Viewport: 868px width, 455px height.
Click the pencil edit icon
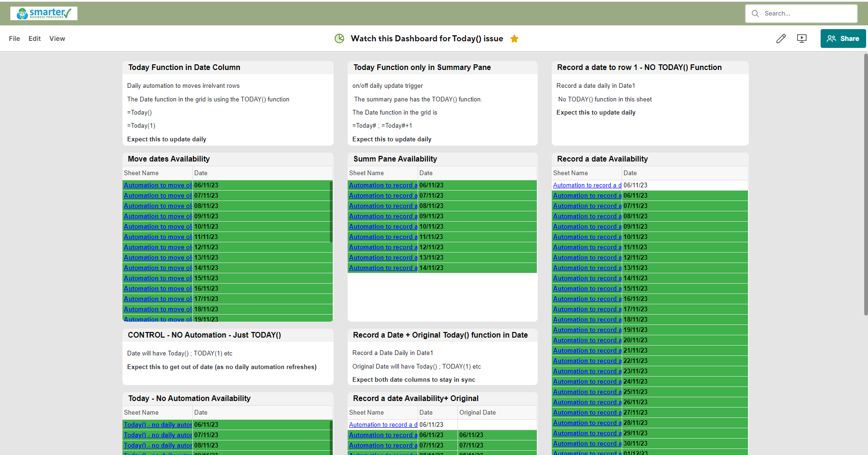[781, 39]
